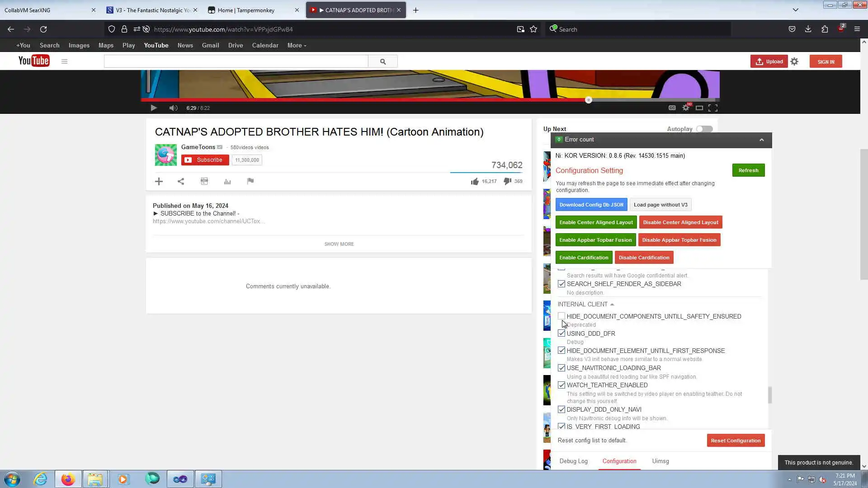Open the YouTube guide hamburger menu
Screen dimensions: 868x488
(x=64, y=61)
